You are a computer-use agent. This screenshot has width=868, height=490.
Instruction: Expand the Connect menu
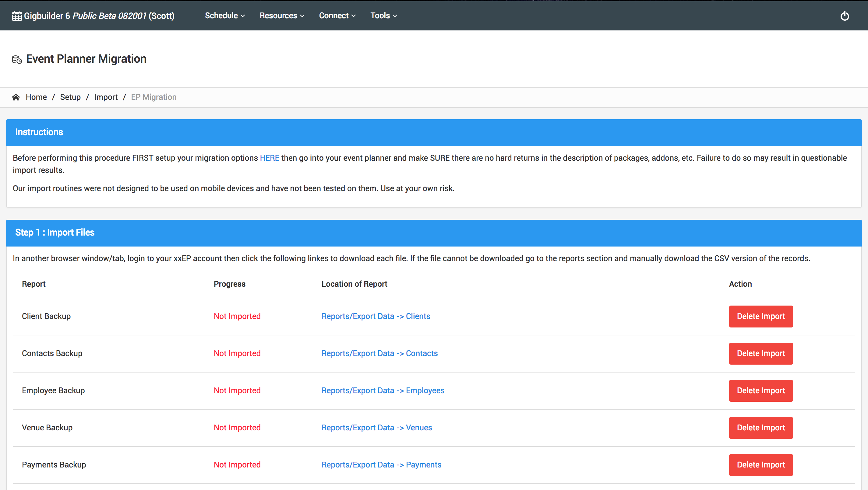(337, 16)
